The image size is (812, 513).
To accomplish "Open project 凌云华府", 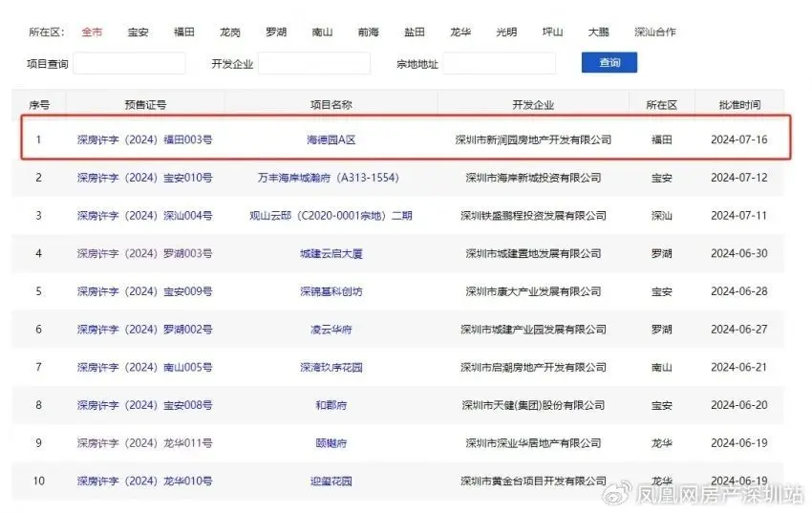I will coord(331,330).
